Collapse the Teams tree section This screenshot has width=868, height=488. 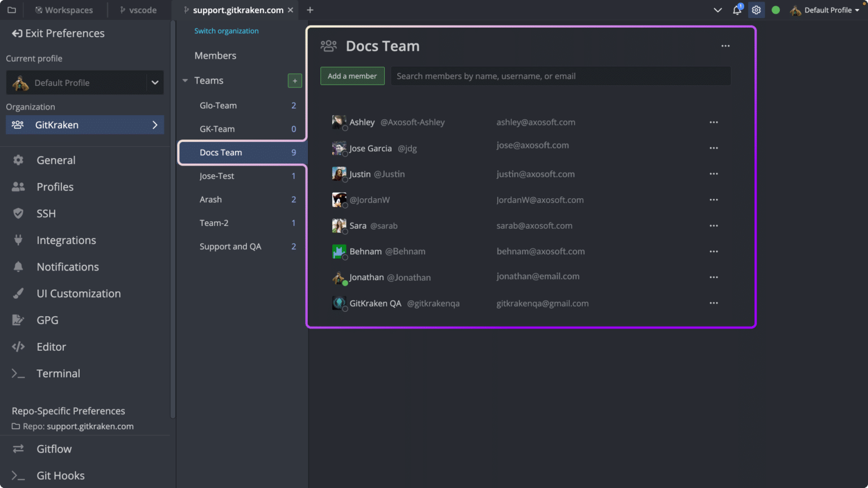pos(185,81)
